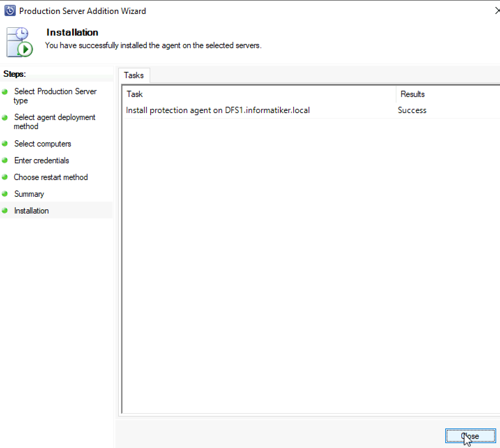Click green dot beside Select agent deployment method
This screenshot has width=500, height=448.
point(5,118)
